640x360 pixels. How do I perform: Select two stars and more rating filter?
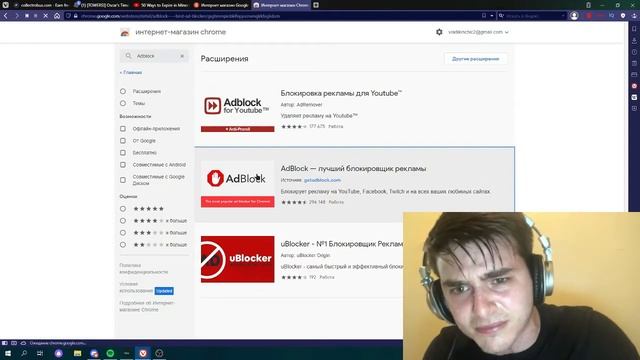click(123, 244)
